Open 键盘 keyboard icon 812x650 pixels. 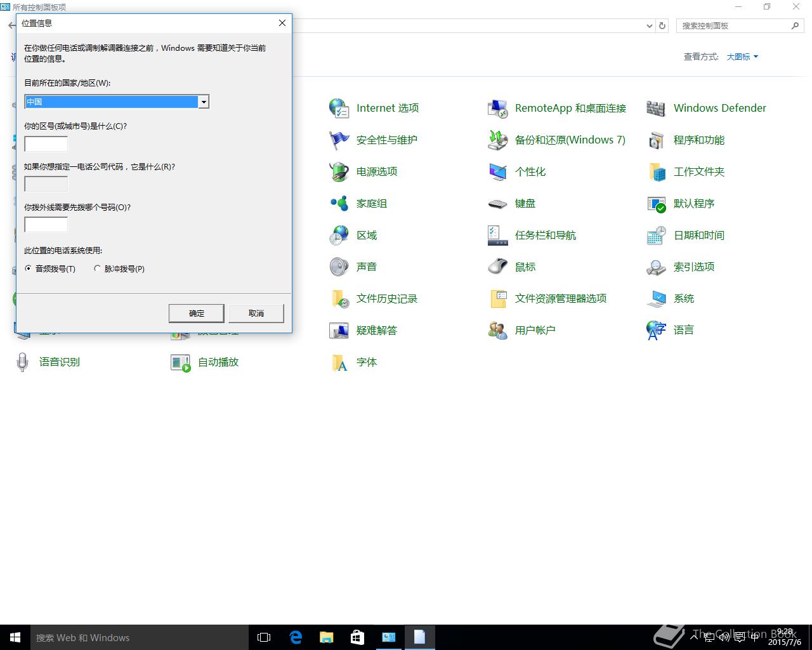click(497, 203)
